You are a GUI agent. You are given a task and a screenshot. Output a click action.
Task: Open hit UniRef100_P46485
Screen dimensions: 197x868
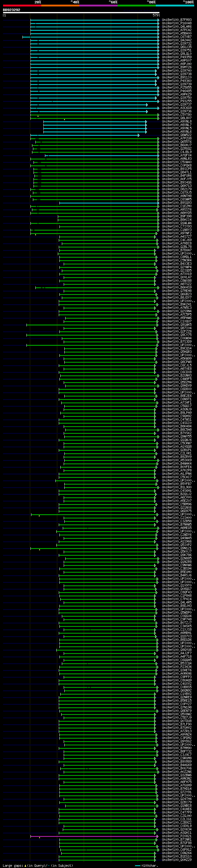click(177, 91)
